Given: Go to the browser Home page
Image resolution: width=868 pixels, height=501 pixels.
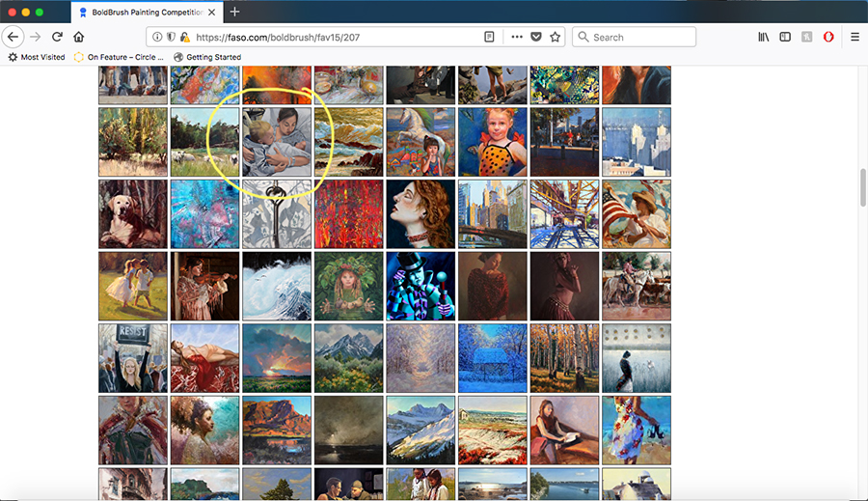Looking at the screenshot, I should tap(79, 37).
